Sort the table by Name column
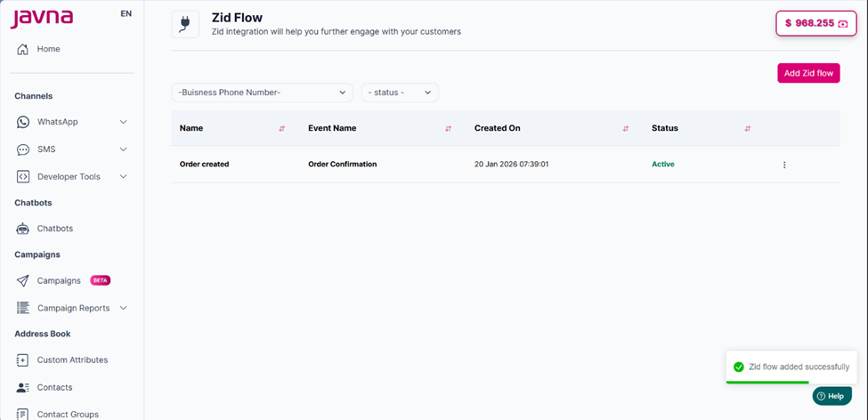This screenshot has width=868, height=420. [x=281, y=129]
